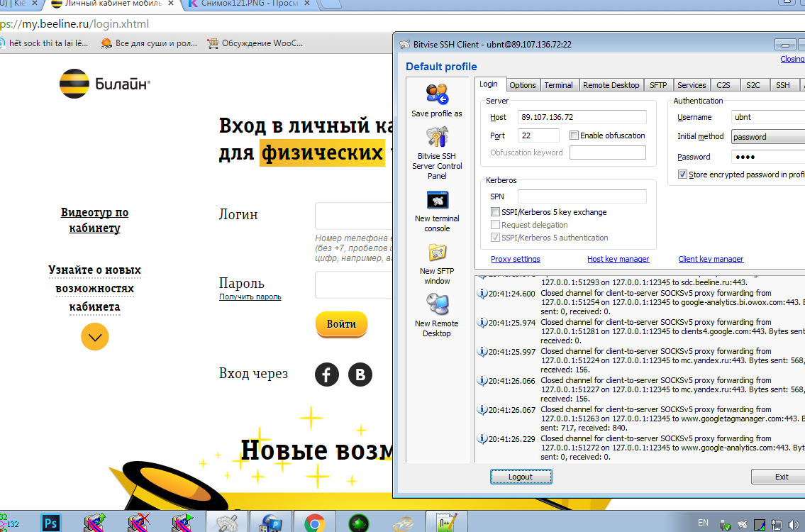Open Host key manager link

[618, 259]
